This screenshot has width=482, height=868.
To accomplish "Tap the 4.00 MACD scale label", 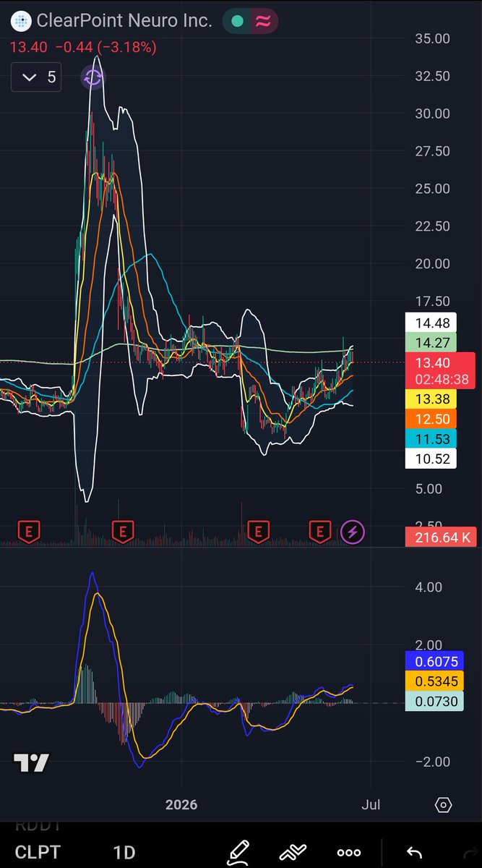I will [428, 587].
